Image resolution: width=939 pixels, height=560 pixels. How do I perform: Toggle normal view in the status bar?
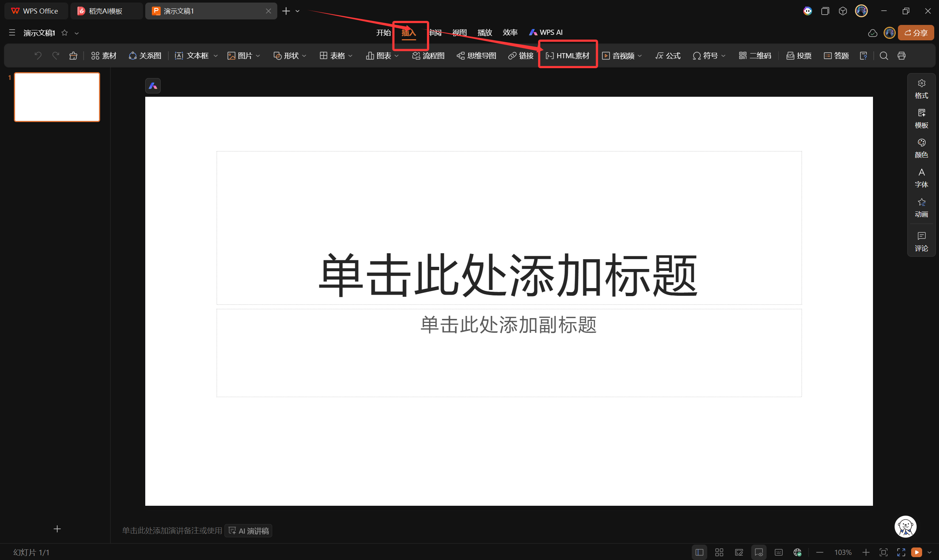(x=699, y=552)
